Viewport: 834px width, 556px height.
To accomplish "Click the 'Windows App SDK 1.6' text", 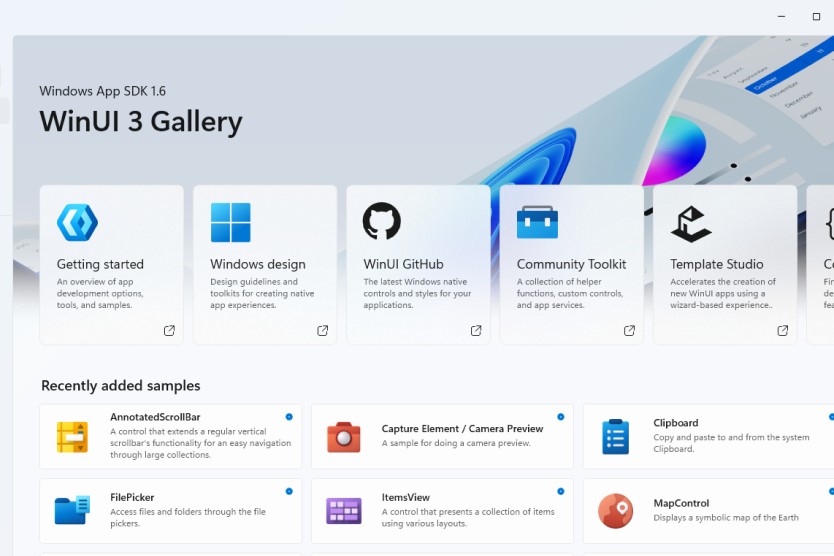I will [x=102, y=91].
